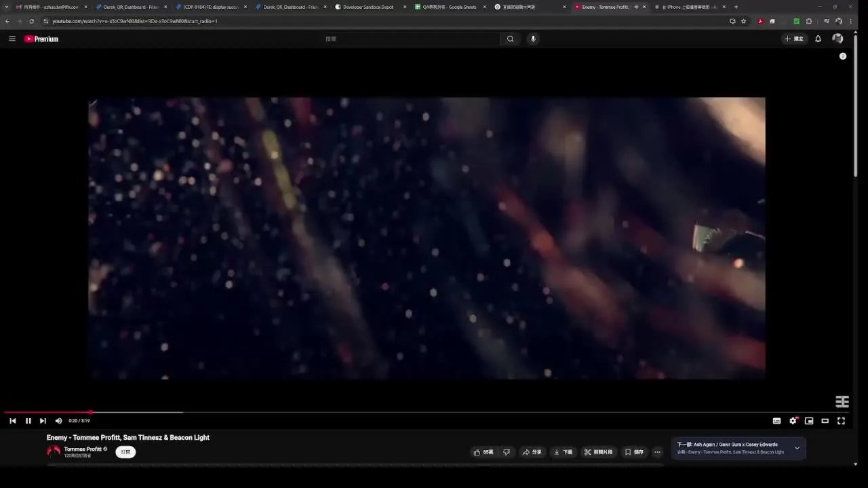Mute the video volume
The width and height of the screenshot is (868, 488).
(x=58, y=421)
